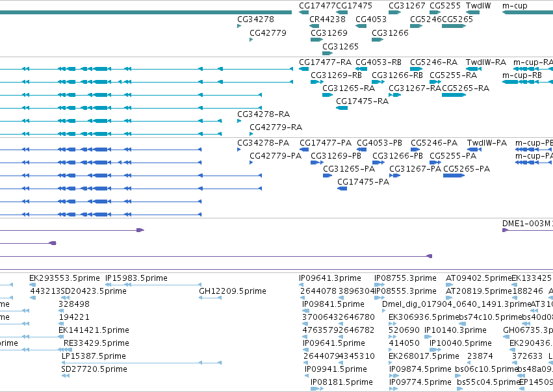
Task: Open gene label CG34278
Action: (255, 20)
